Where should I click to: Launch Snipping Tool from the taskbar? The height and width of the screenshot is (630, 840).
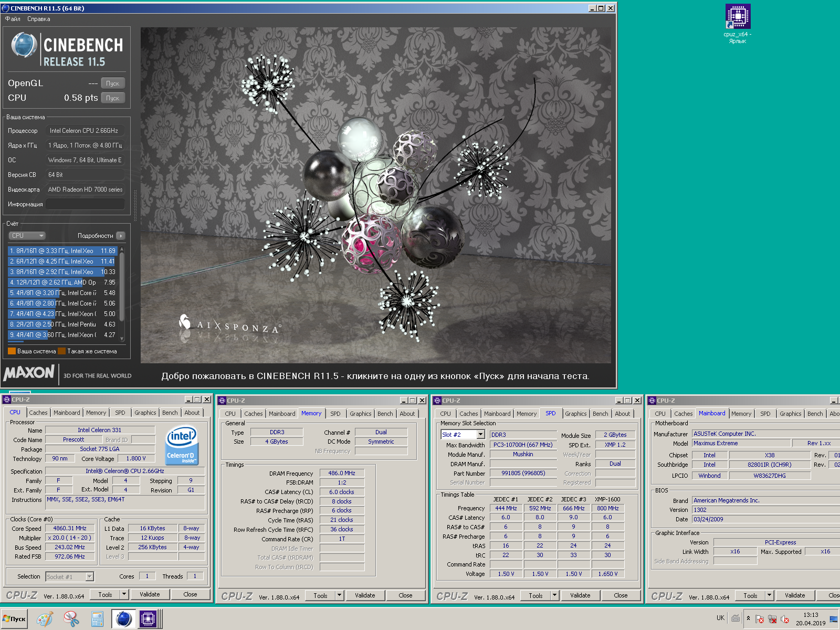click(x=71, y=619)
